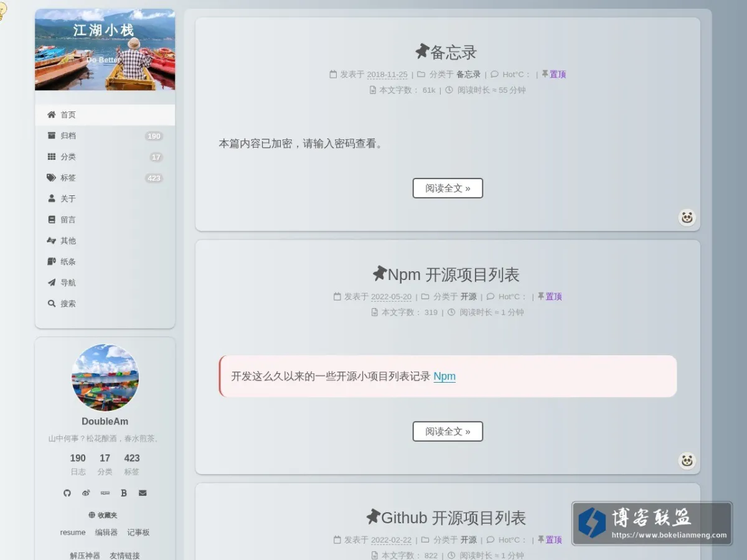Click the lightbulb icon at window corner
This screenshot has width=747, height=560.
(x=2, y=11)
